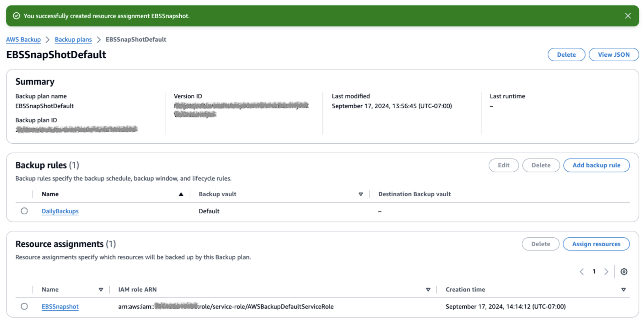Viewport: 644px width, 324px height.
Task: Click the Default backup vault cell
Action: [209, 211]
